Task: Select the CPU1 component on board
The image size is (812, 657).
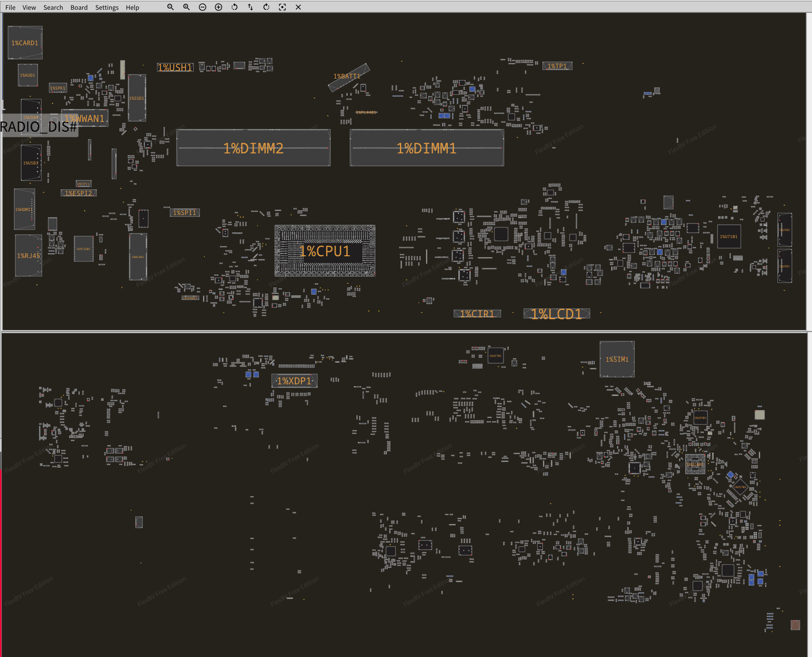Action: [x=325, y=251]
